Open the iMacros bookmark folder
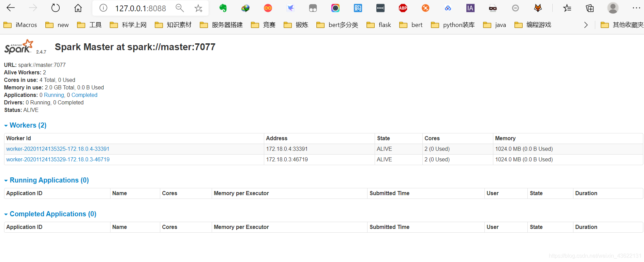The image size is (644, 262). coord(20,25)
